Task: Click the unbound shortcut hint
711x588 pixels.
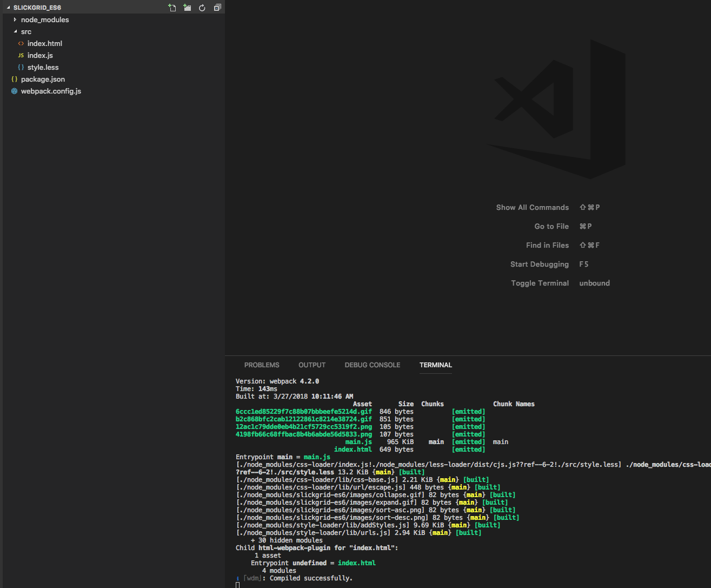Action: tap(595, 283)
